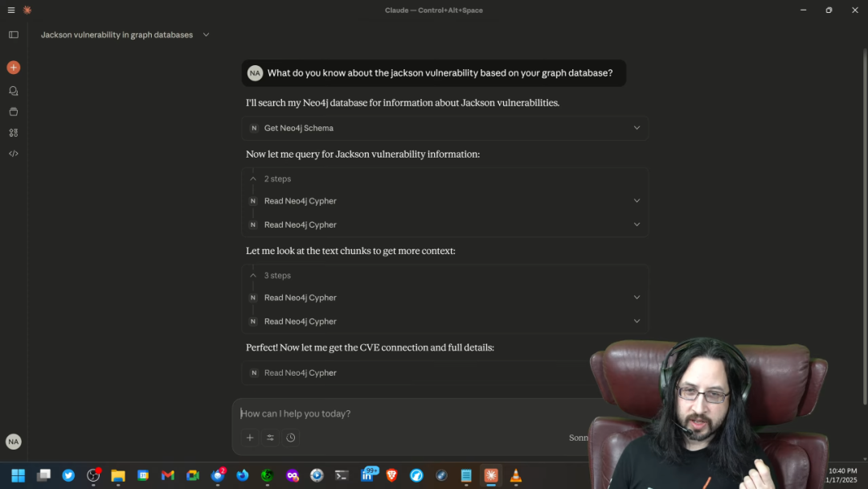Open the Artifacts icon in sidebar
Image resolution: width=868 pixels, height=489 pixels.
coord(14,133)
